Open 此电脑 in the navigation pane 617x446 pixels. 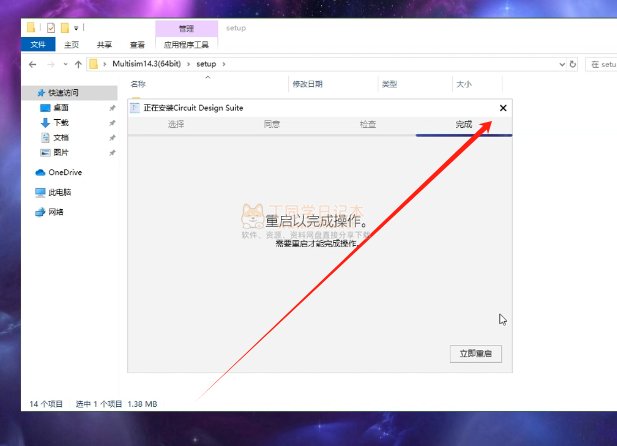(x=60, y=192)
